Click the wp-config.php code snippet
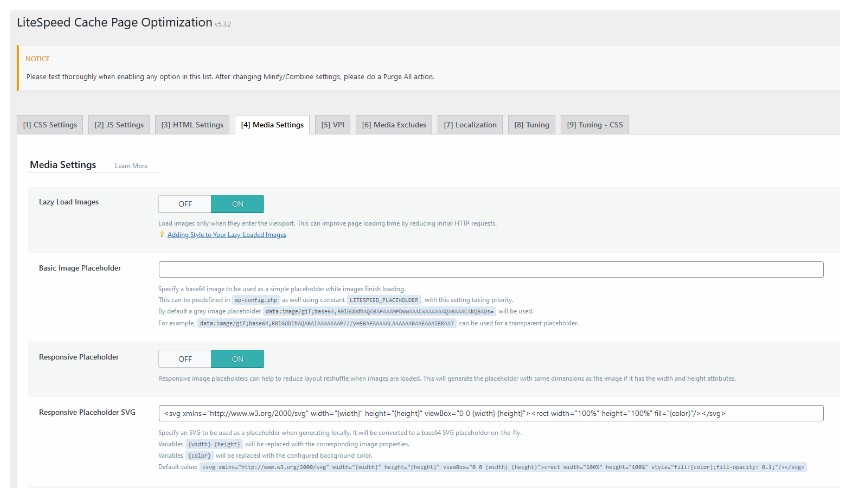This screenshot has width=850, height=498. 256,300
